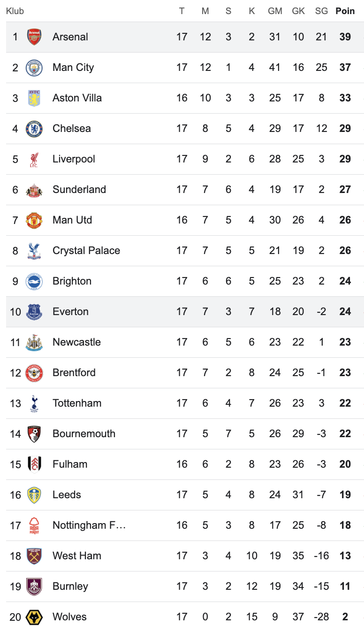Click the Wolves club logo
Viewport: 364px width, 633px height.
point(34,617)
